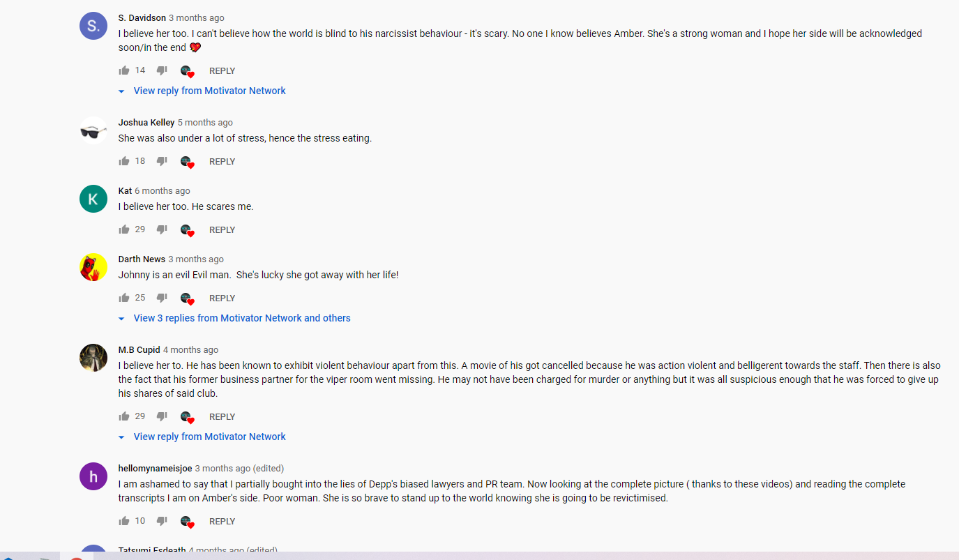959x560 pixels.
Task: Click REPLY under Joshua Kelley's comment
Action: click(x=222, y=161)
